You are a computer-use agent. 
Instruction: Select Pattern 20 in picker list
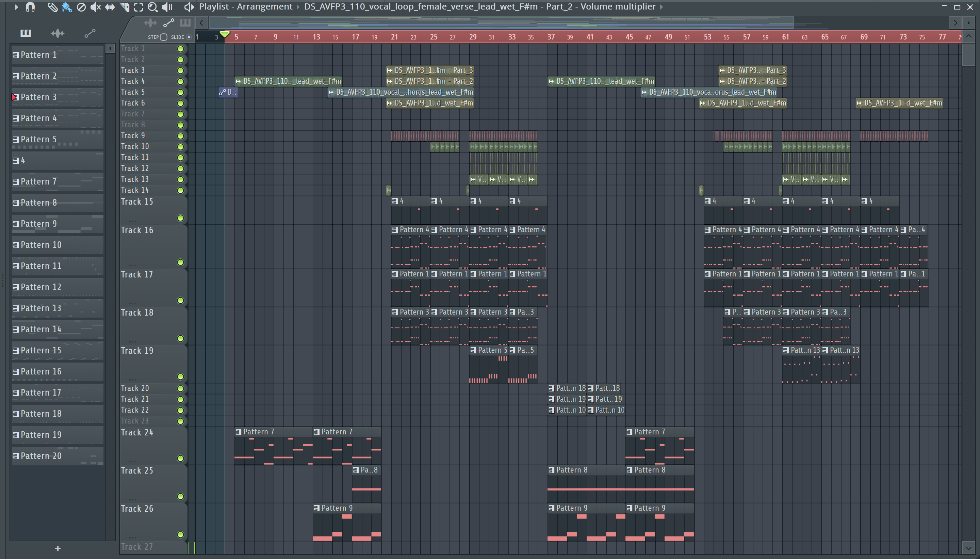[58, 456]
